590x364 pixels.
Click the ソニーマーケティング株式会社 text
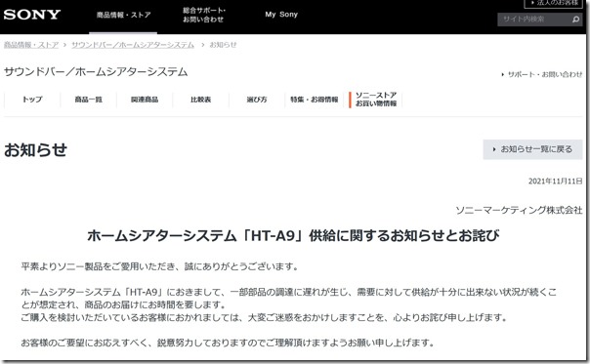click(519, 210)
